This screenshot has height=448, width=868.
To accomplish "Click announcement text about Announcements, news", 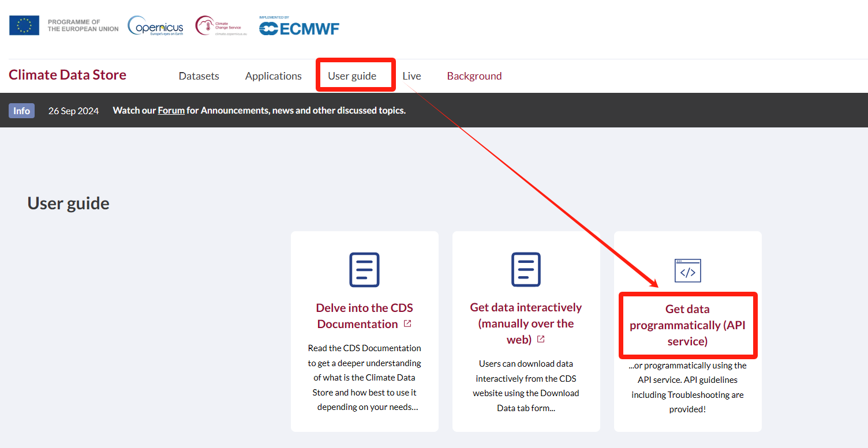I will tap(259, 110).
